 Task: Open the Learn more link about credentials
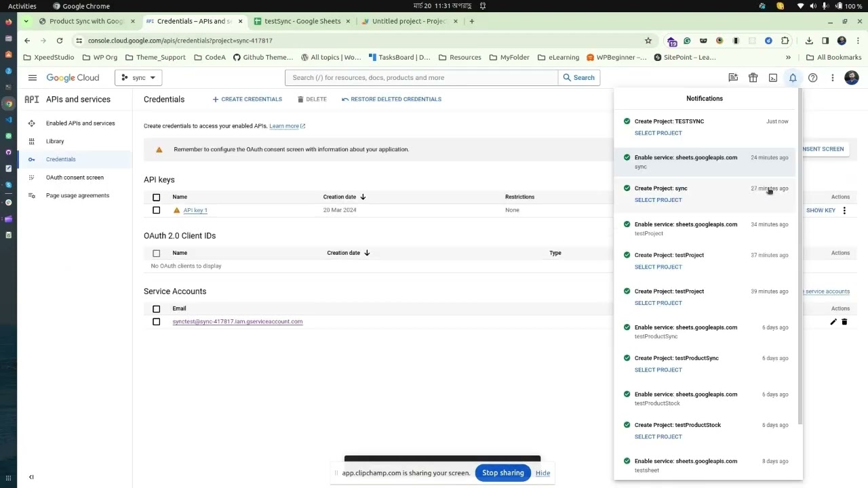287,126
